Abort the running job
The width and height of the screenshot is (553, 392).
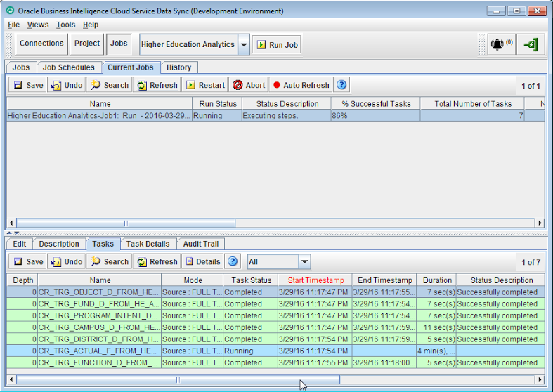click(x=249, y=85)
